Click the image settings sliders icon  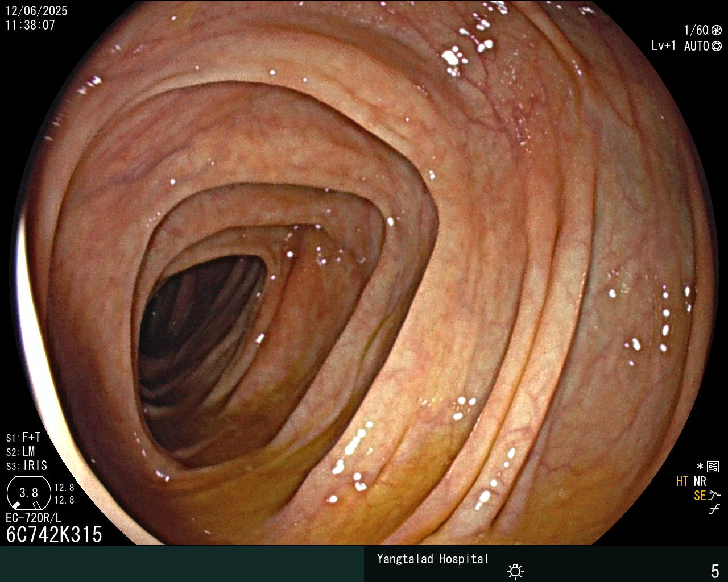pos(713,467)
